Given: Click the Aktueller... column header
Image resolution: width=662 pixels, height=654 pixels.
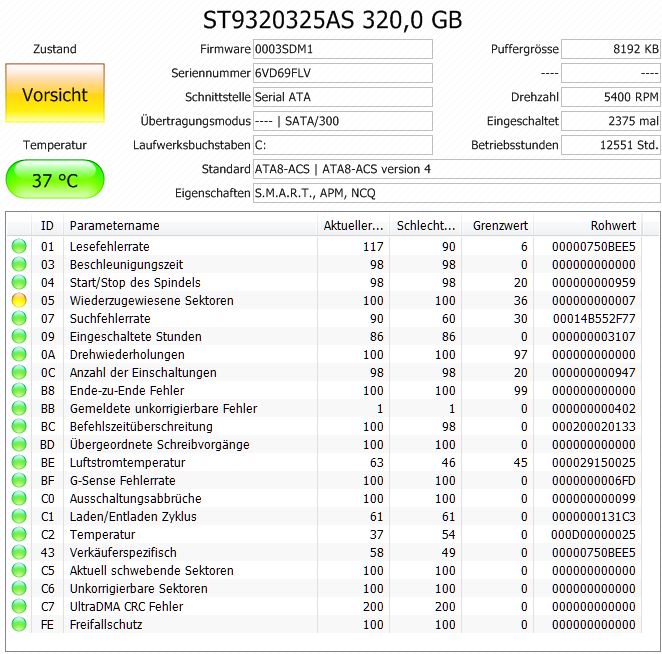Looking at the screenshot, I should click(x=353, y=225).
